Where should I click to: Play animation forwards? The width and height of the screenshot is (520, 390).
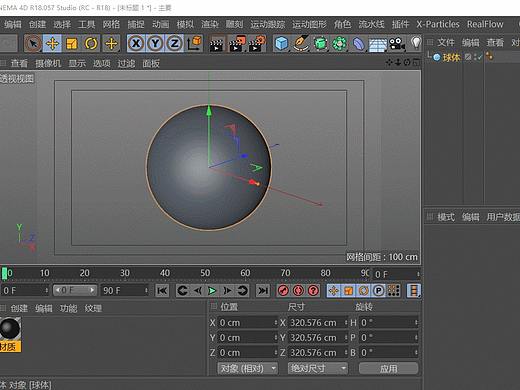(x=212, y=291)
